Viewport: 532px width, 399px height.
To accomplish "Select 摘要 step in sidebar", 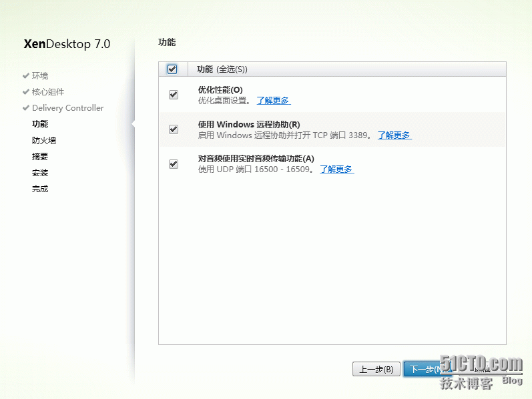I will (40, 156).
